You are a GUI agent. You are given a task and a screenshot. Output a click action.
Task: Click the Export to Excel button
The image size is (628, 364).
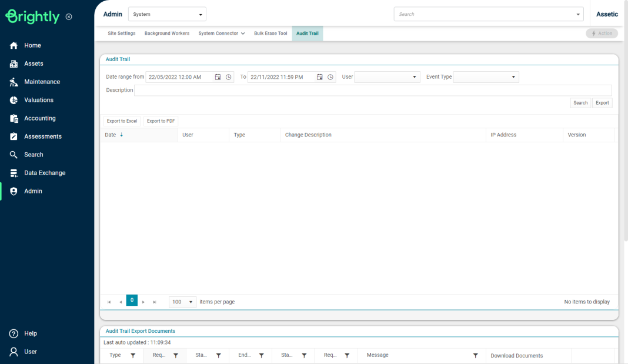[x=122, y=121]
